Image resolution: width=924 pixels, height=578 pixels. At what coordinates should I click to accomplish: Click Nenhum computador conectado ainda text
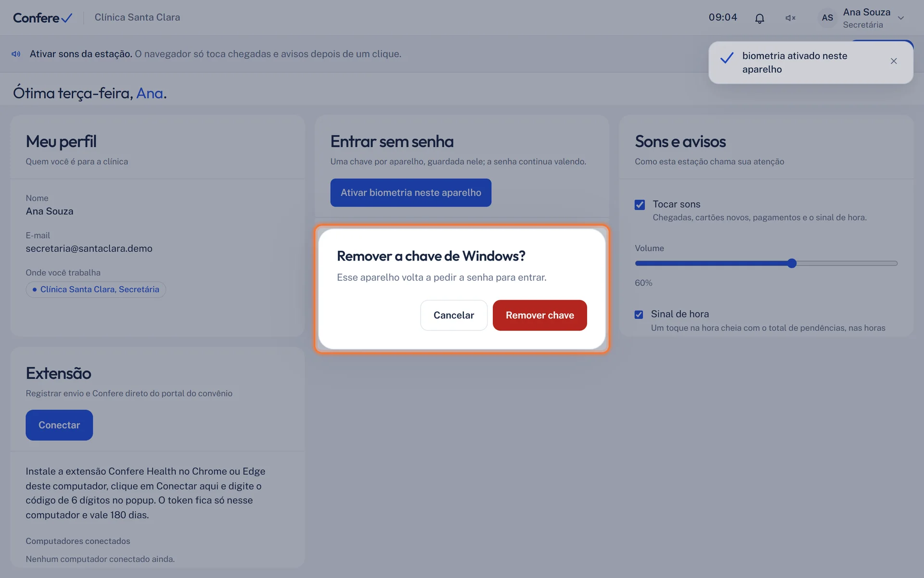(x=100, y=559)
